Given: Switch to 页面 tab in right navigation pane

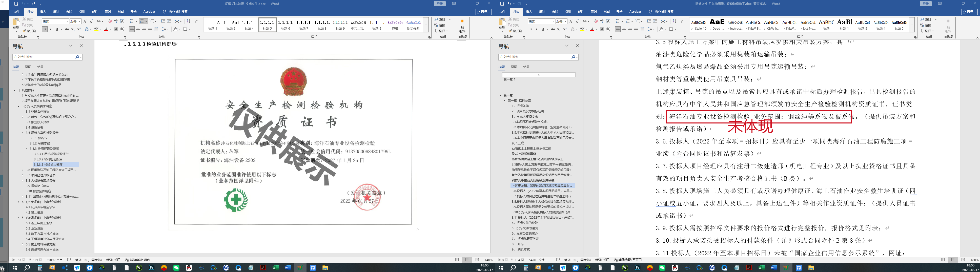Looking at the screenshot, I should click(514, 67).
